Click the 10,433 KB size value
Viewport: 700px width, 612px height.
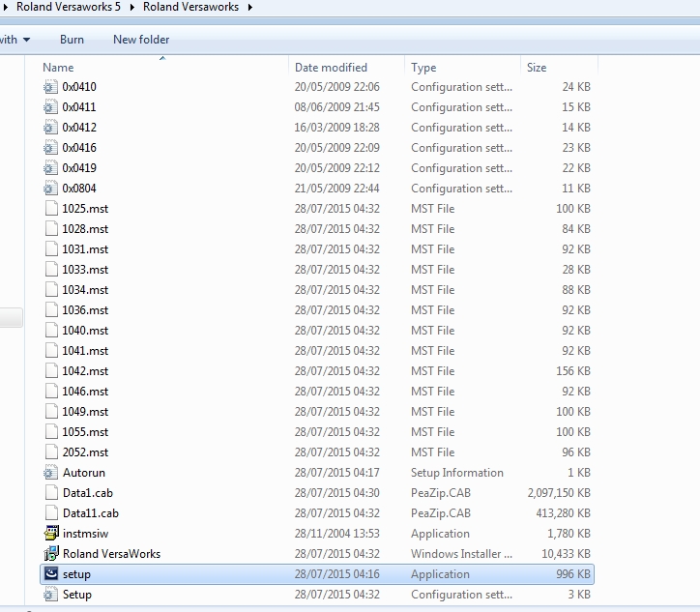pyautogui.click(x=566, y=554)
